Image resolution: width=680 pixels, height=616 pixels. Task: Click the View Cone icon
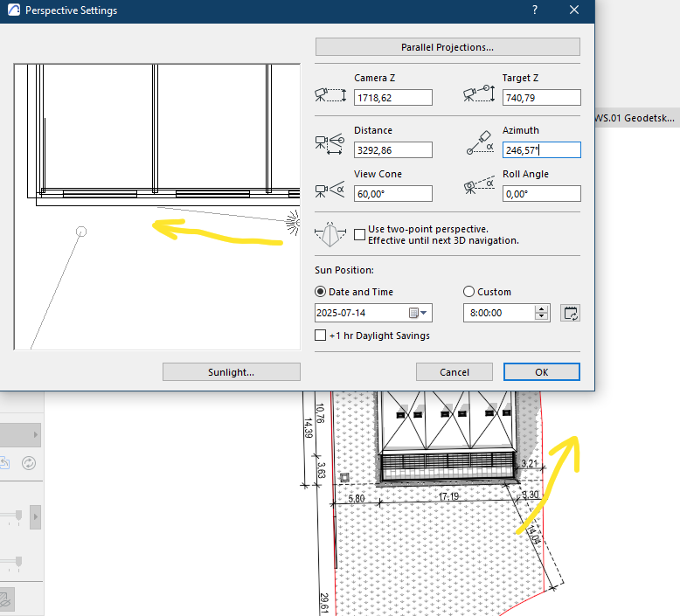[x=330, y=190]
